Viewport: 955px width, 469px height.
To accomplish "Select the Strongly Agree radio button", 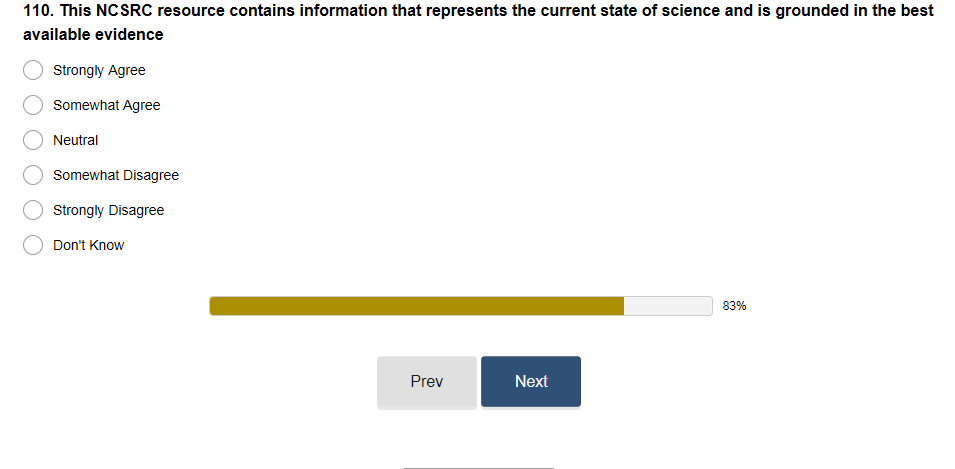I will point(33,70).
